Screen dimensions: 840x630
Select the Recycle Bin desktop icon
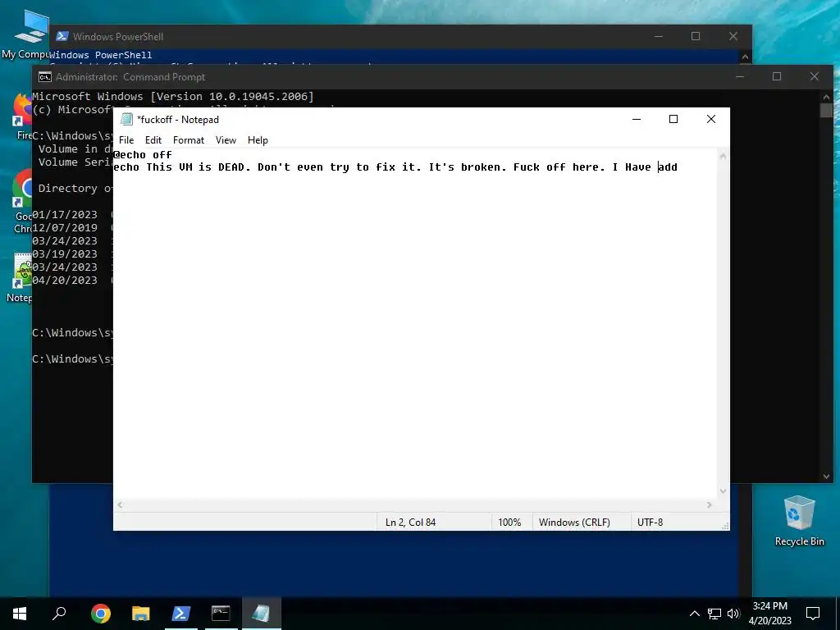[x=799, y=521]
